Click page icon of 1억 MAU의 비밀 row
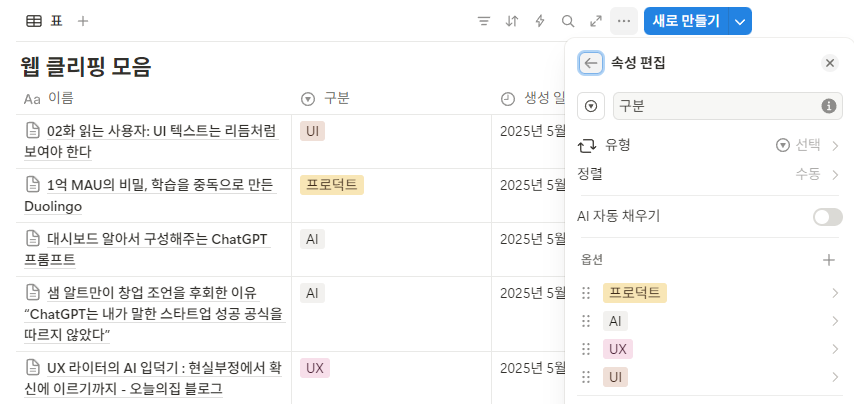The image size is (854, 404). point(33,185)
